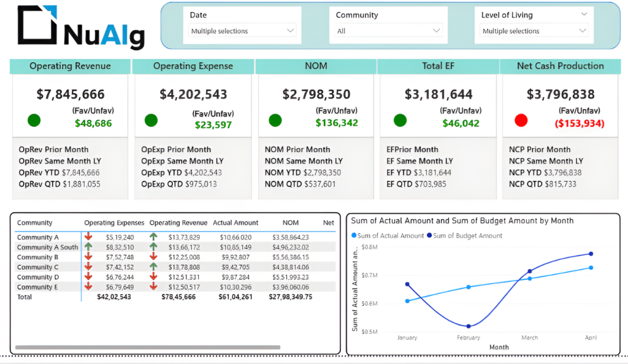Screen dimensions: 628x364
Task: Click Community D revenue down arrow
Action: (153, 277)
